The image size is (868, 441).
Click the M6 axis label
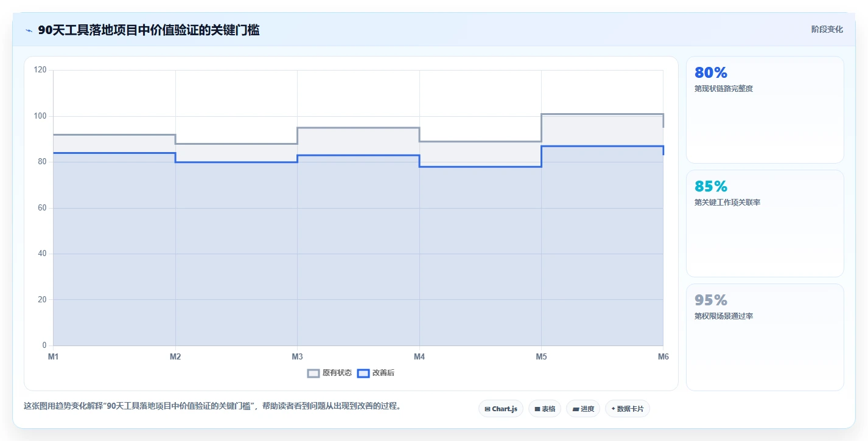pyautogui.click(x=663, y=357)
